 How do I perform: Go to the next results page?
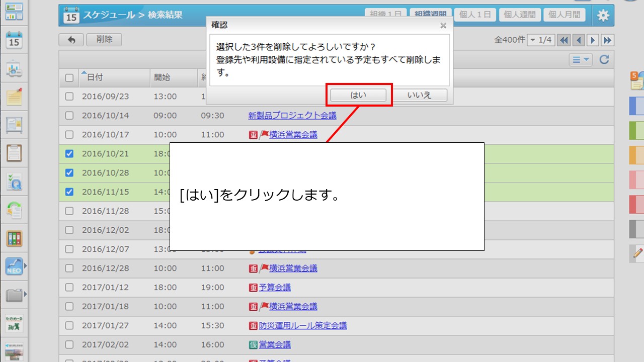593,40
